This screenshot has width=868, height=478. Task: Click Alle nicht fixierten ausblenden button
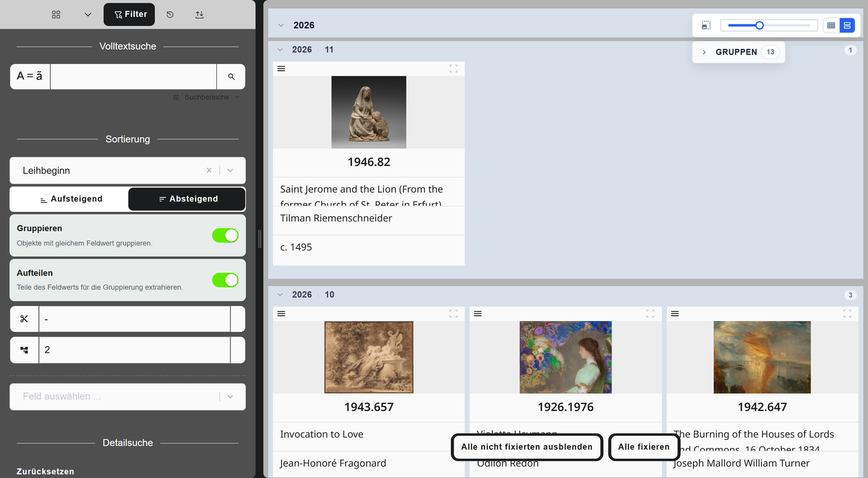point(527,447)
